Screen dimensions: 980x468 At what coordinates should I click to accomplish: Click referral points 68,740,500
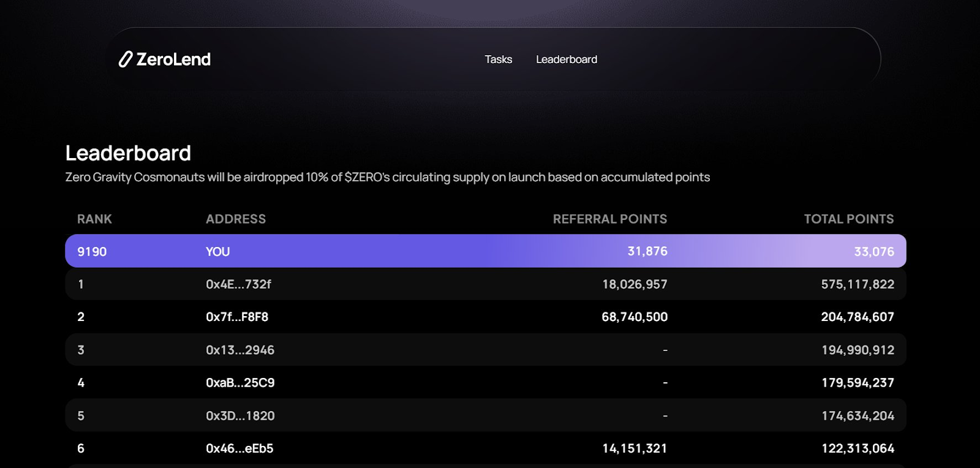[x=635, y=317]
